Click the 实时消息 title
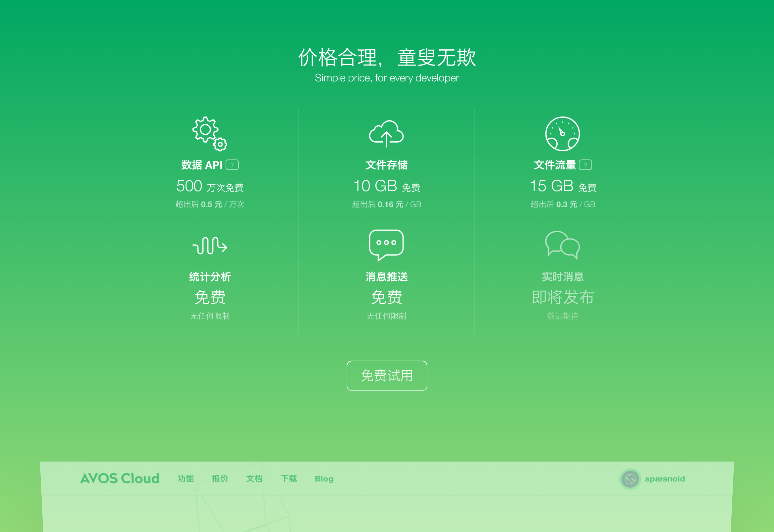Image resolution: width=774 pixels, height=532 pixels. [x=562, y=277]
